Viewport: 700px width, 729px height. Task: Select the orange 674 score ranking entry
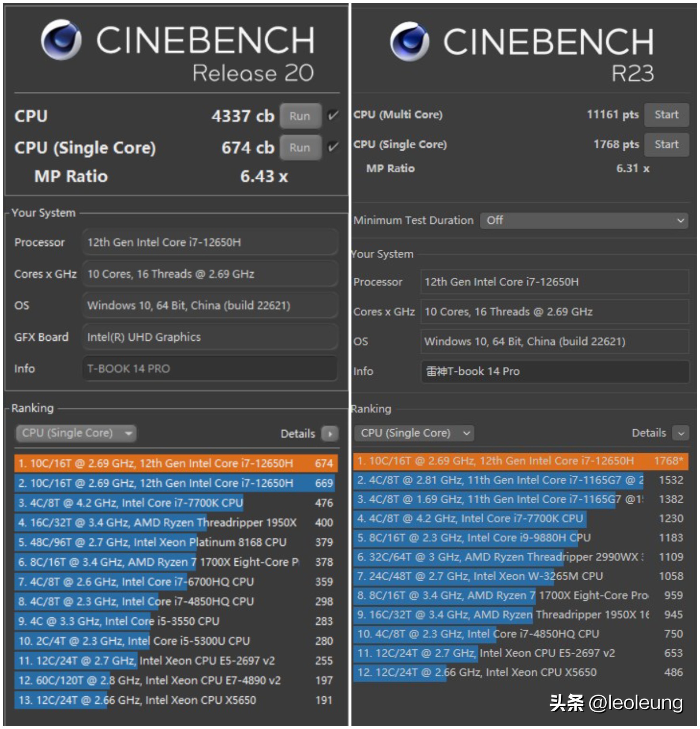coord(176,463)
